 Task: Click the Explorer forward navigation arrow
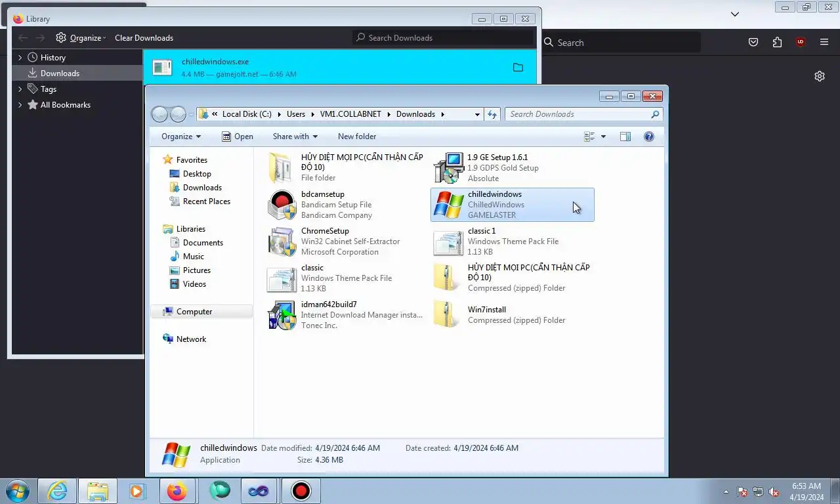click(178, 114)
